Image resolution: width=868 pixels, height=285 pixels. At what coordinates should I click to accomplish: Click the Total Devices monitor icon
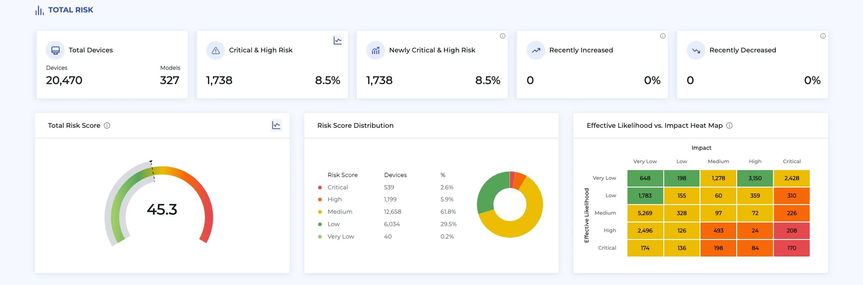56,51
